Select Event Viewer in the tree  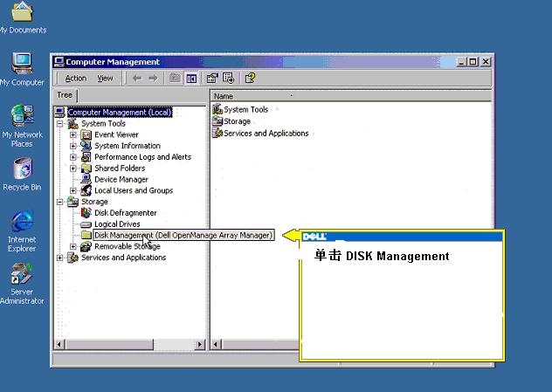coord(116,134)
